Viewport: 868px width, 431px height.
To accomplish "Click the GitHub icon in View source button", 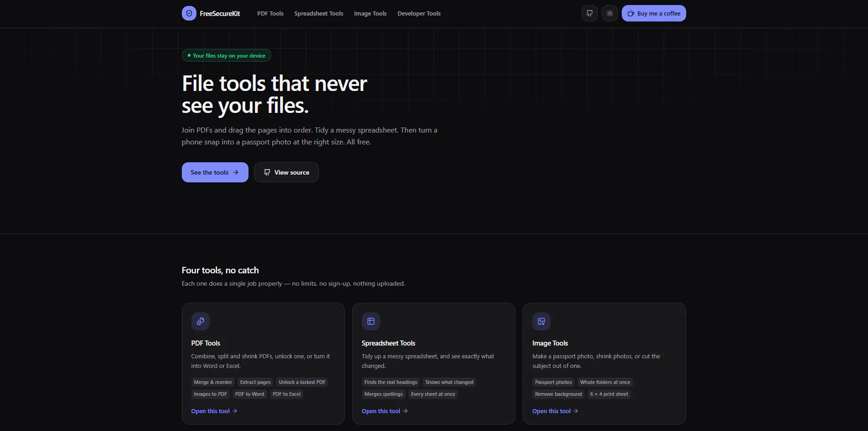I will (x=267, y=172).
